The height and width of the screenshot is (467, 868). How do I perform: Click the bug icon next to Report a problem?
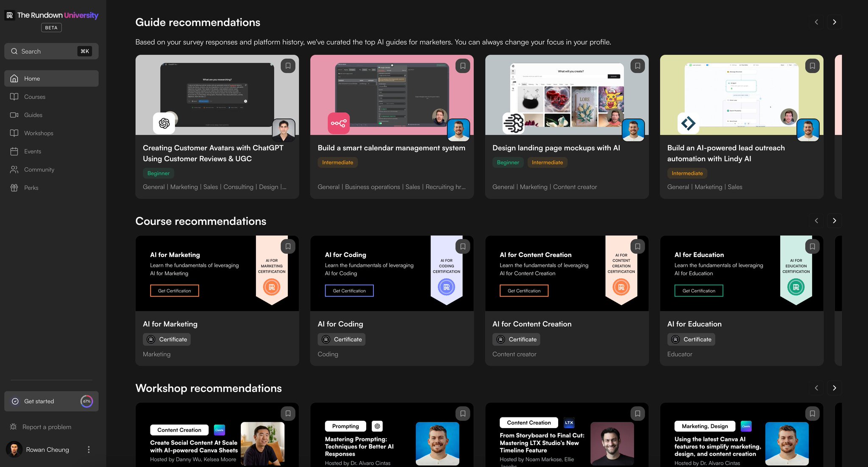(14, 427)
